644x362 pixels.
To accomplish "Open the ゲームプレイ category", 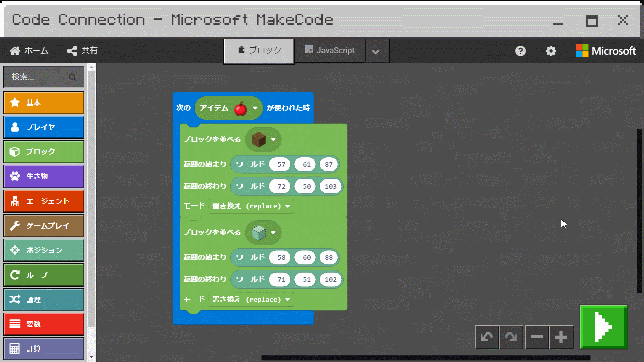I will (43, 226).
